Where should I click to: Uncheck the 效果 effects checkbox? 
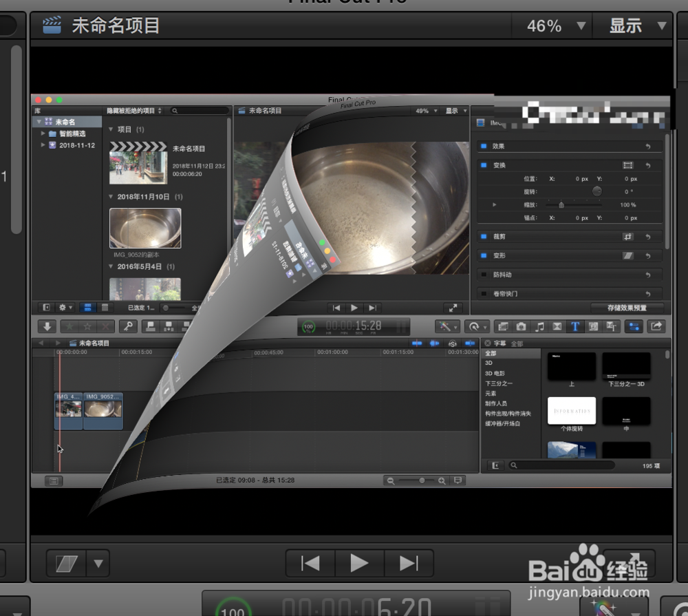coord(484,146)
